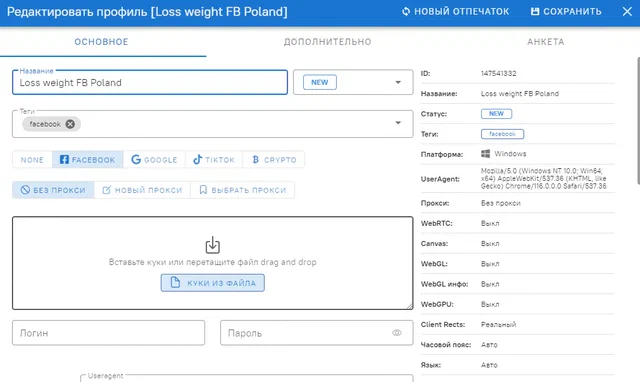
Task: Select the FACEBOOK profile type
Action: click(x=88, y=160)
